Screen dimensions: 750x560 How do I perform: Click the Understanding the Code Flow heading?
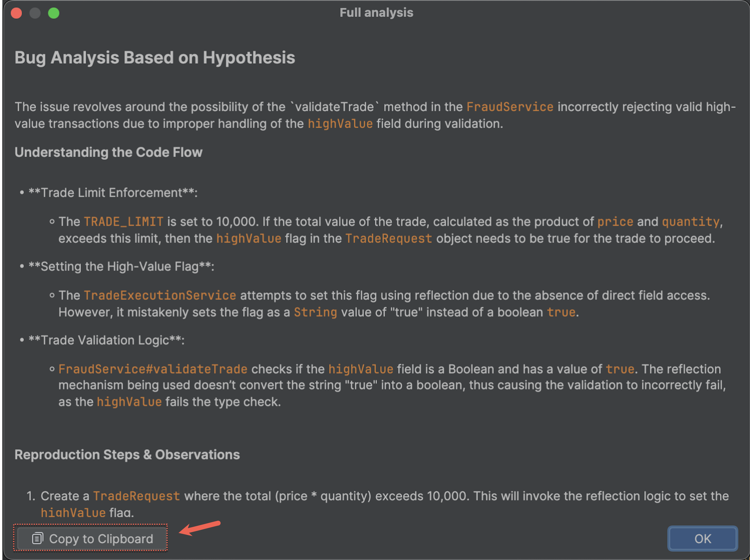(108, 152)
